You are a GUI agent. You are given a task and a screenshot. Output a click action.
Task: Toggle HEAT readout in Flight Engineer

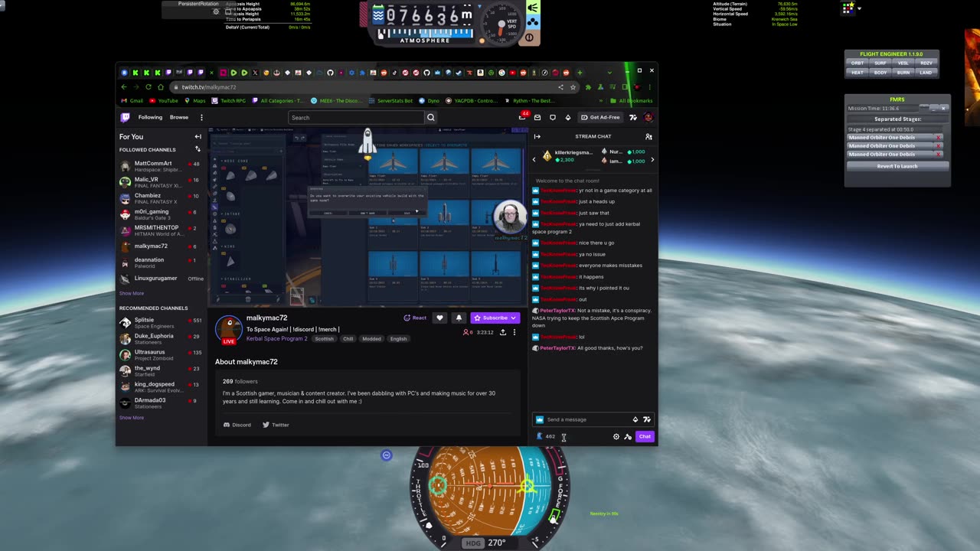tap(857, 73)
